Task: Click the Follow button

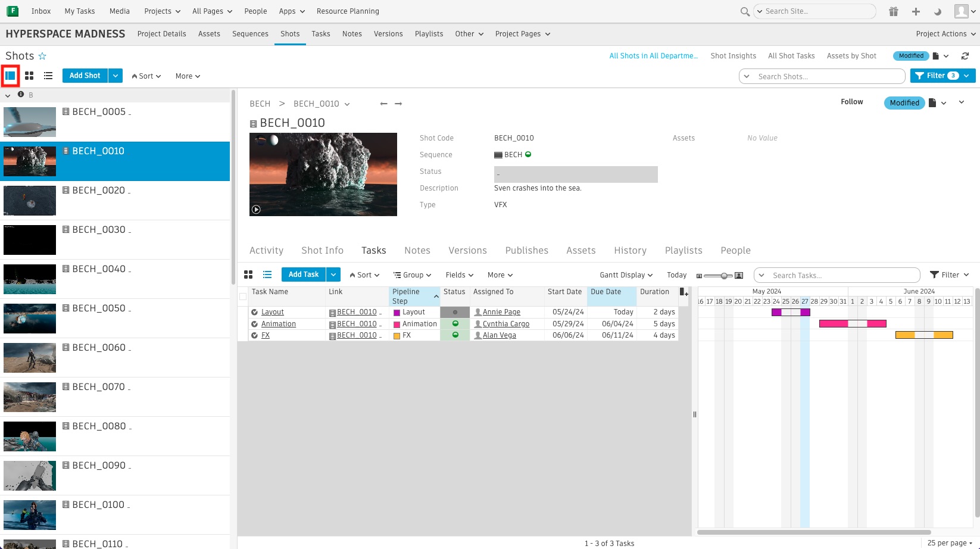Action: (852, 102)
